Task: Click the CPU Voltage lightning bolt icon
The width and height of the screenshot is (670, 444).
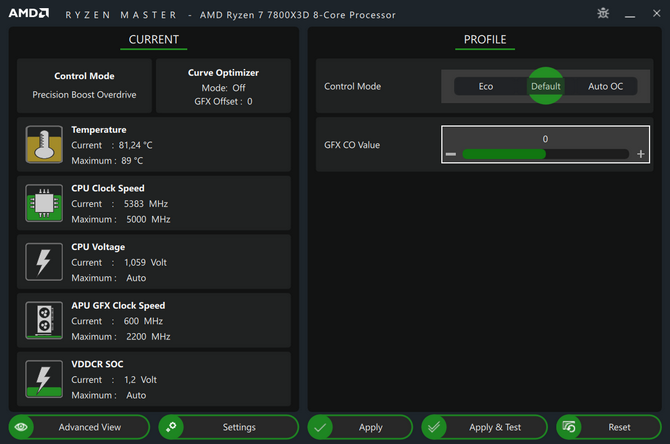Action: pyautogui.click(x=44, y=262)
